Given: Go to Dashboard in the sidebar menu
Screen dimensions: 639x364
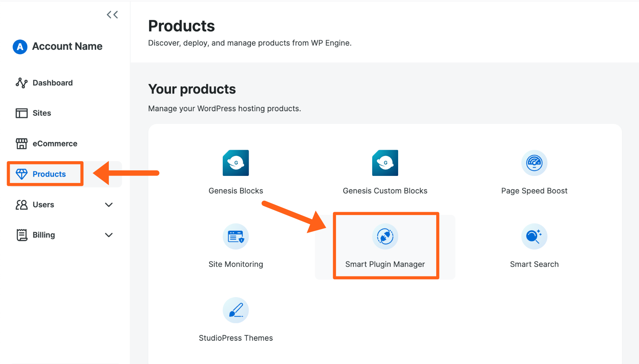Looking at the screenshot, I should pyautogui.click(x=52, y=83).
